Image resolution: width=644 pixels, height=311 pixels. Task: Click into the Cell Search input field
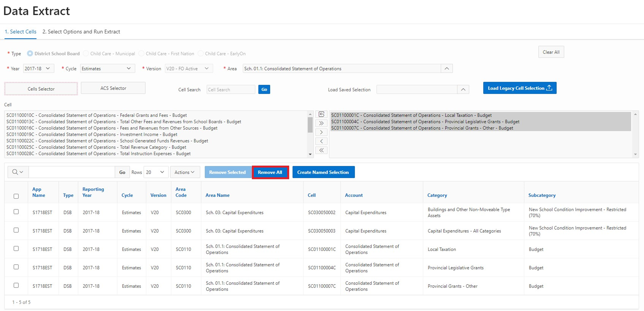[231, 90]
